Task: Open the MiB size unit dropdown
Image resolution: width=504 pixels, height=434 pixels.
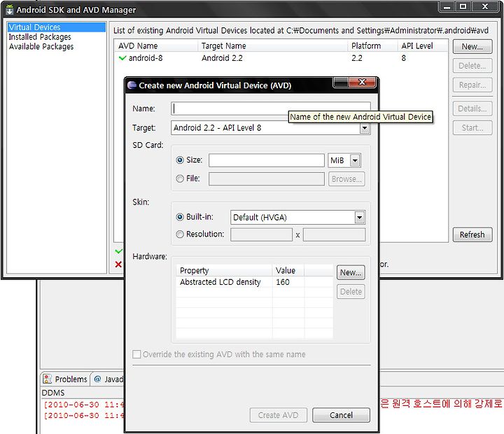Action: pos(355,160)
